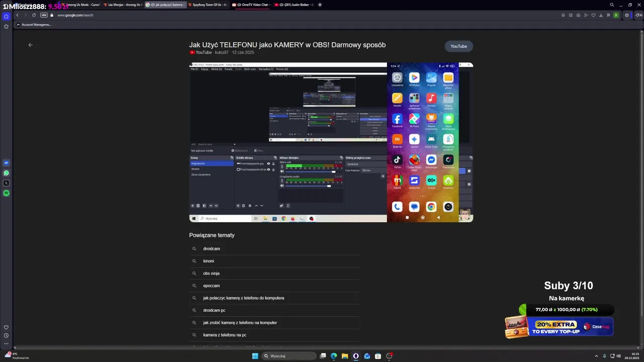Click the back arrow left of video result
Screen dimensions: 644x362
[30, 45]
